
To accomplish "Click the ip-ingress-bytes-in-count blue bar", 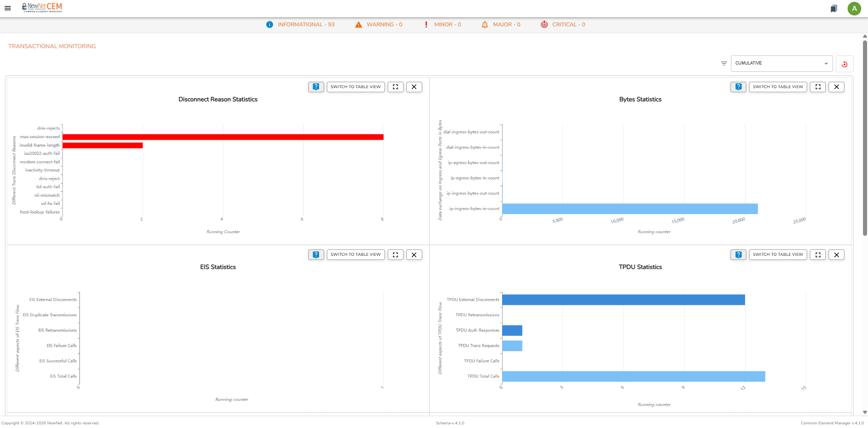I will tap(630, 209).
